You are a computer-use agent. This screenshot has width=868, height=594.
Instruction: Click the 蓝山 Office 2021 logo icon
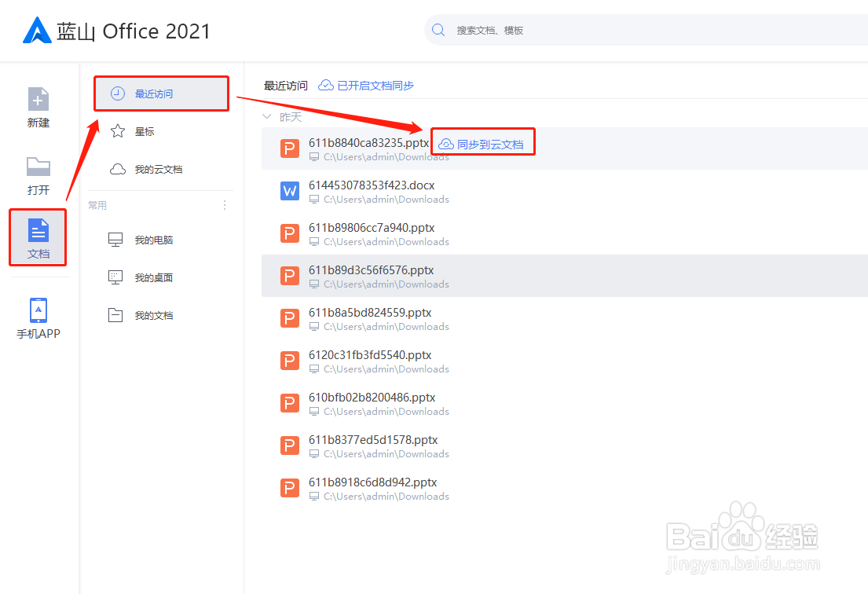point(37,31)
